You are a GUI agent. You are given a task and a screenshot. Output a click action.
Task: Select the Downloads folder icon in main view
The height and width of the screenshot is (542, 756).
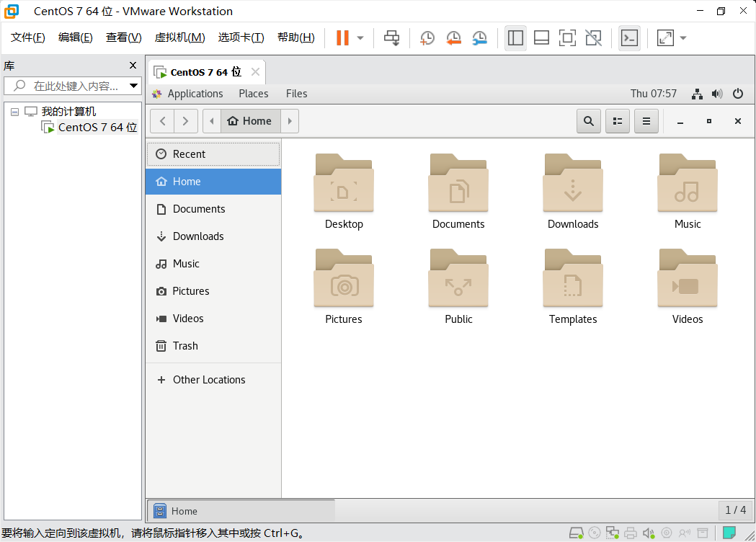point(573,183)
